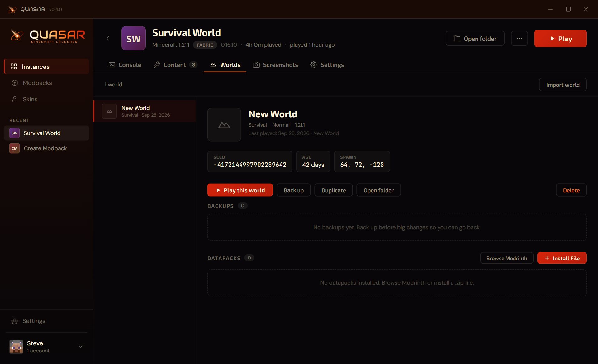Select Survival World under Recent
The height and width of the screenshot is (364, 598).
(x=46, y=133)
